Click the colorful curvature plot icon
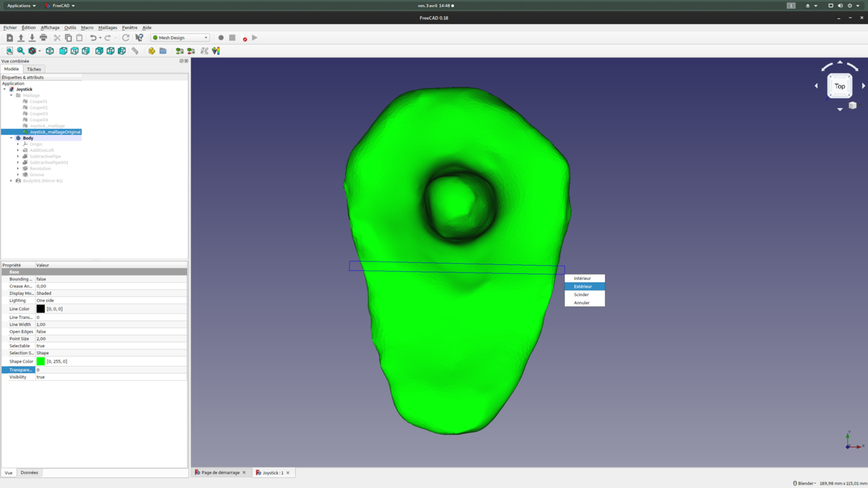 [216, 51]
